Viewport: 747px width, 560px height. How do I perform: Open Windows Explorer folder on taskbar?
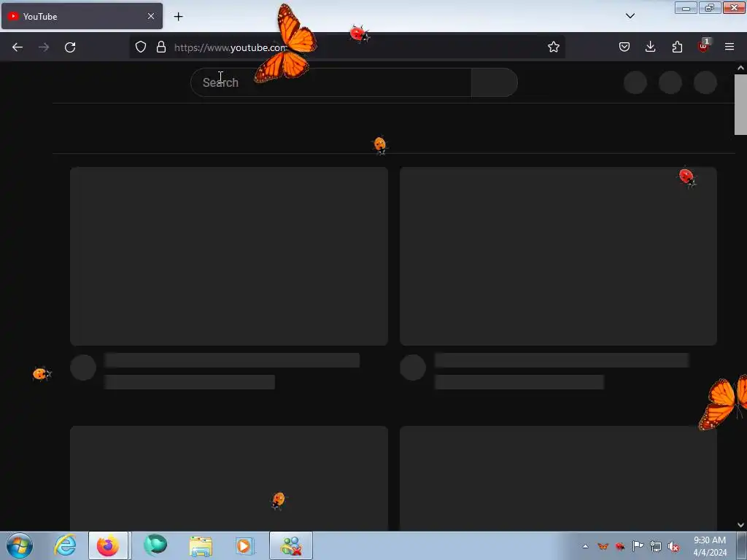pyautogui.click(x=201, y=545)
